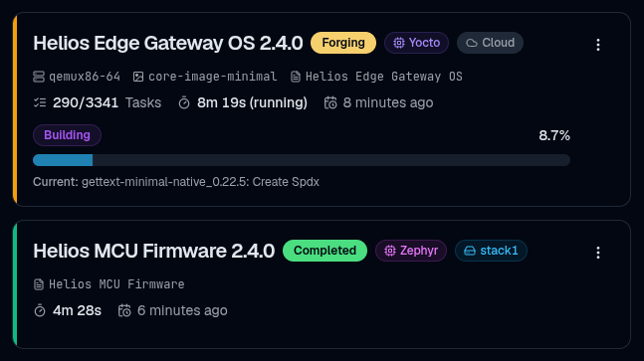Image resolution: width=644 pixels, height=361 pixels.
Task: Click the document icon beside Helios MCU Firmware
Action: (39, 284)
